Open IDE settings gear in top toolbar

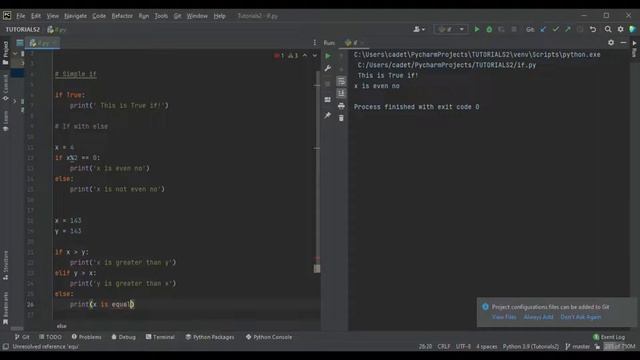tap(620, 29)
